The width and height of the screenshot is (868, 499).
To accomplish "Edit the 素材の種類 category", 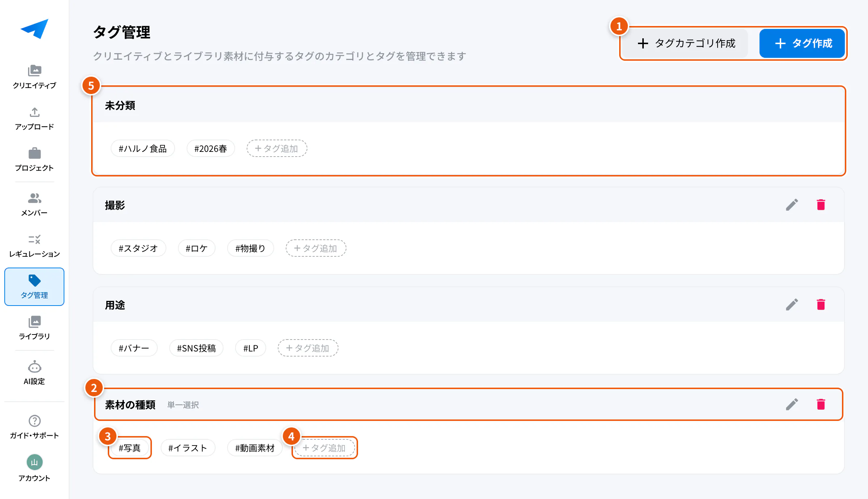I will click(792, 404).
